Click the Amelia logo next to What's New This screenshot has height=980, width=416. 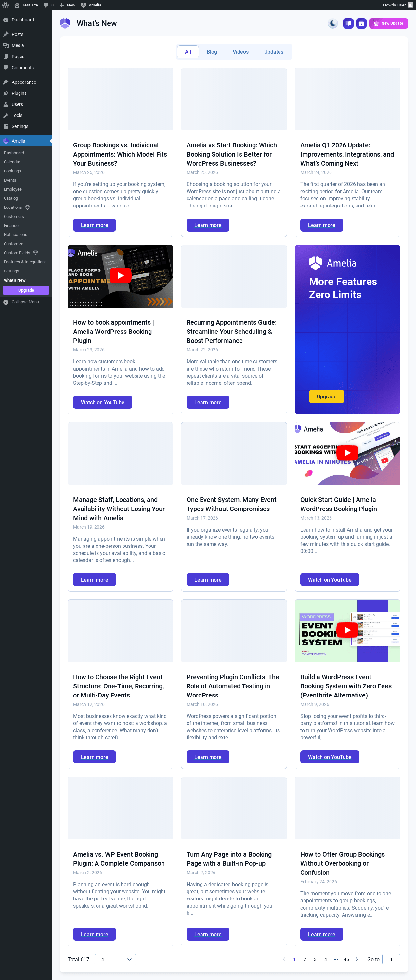pos(65,24)
